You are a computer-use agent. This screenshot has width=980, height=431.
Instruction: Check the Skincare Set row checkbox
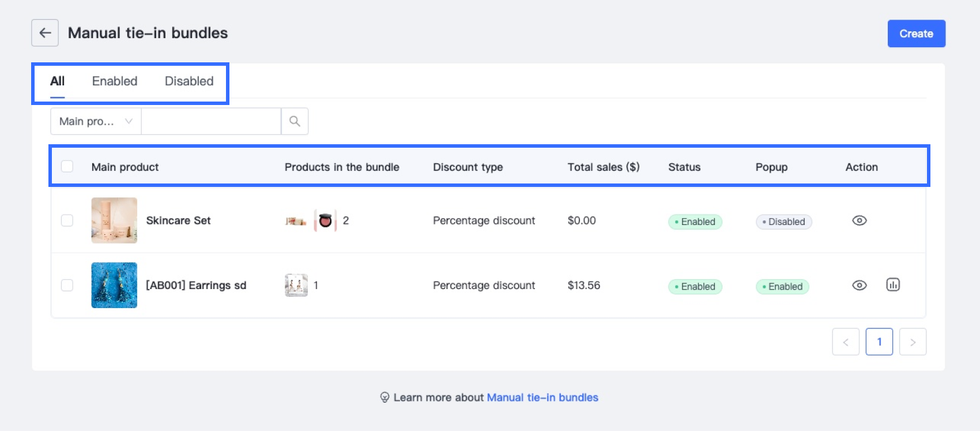[x=67, y=220]
